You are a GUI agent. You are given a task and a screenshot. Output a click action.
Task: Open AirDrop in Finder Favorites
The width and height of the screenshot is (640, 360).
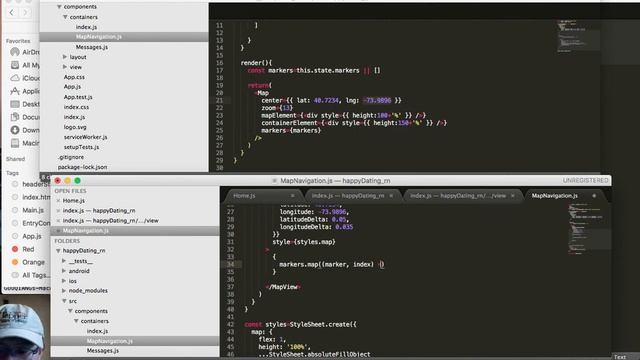25,52
